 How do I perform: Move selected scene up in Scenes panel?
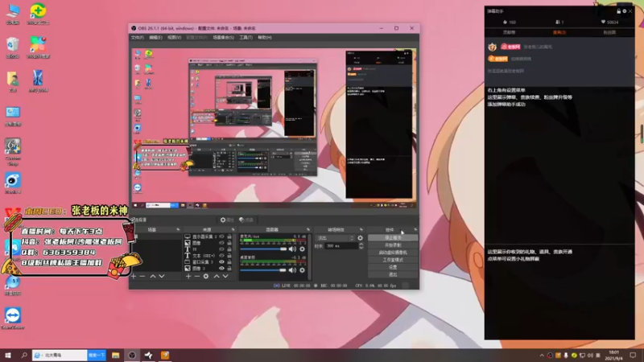(153, 277)
